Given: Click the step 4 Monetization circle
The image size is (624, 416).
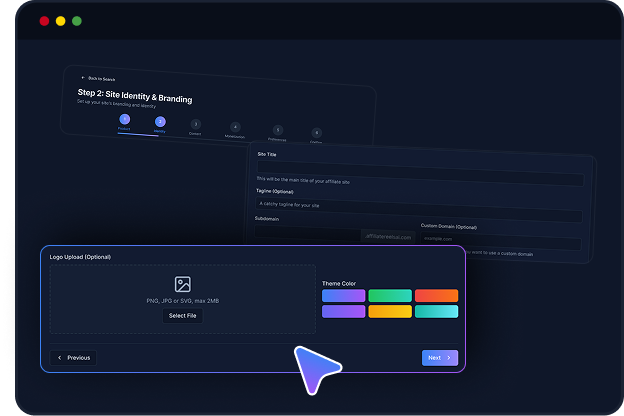Looking at the screenshot, I should [x=235, y=127].
